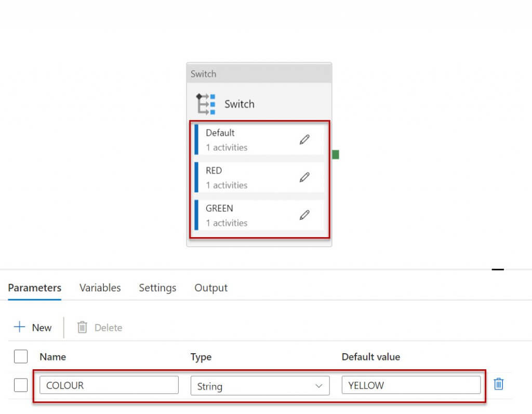The height and width of the screenshot is (414, 532).
Task: Click the minimize panel dash icon
Action: 498,269
